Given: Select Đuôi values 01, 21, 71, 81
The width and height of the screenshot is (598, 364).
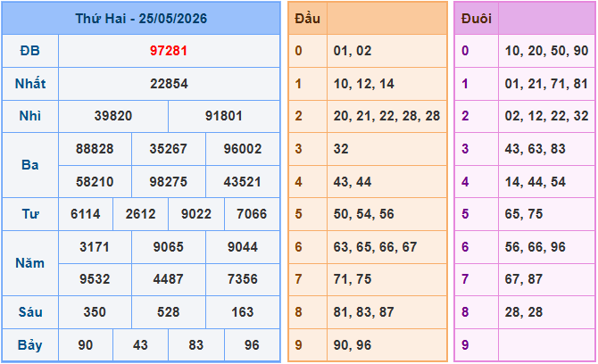Looking at the screenshot, I should [546, 84].
